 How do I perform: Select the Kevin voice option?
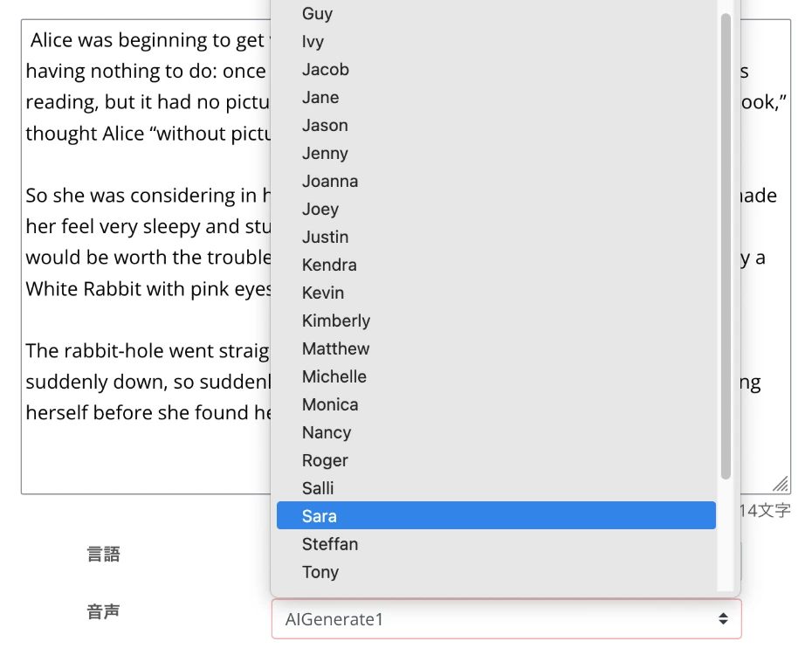(x=496, y=293)
